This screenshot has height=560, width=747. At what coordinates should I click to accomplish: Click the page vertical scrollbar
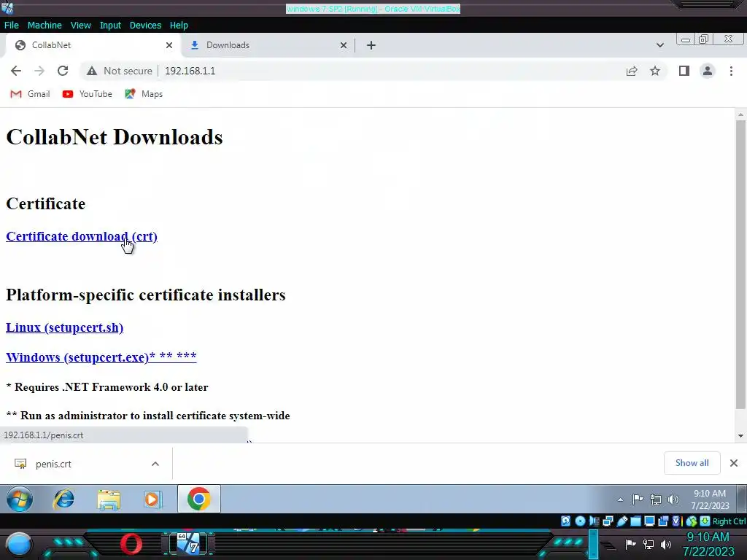tap(740, 264)
